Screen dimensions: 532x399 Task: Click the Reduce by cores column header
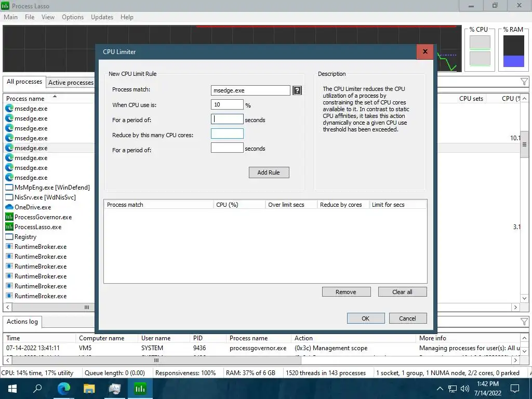[x=343, y=205]
